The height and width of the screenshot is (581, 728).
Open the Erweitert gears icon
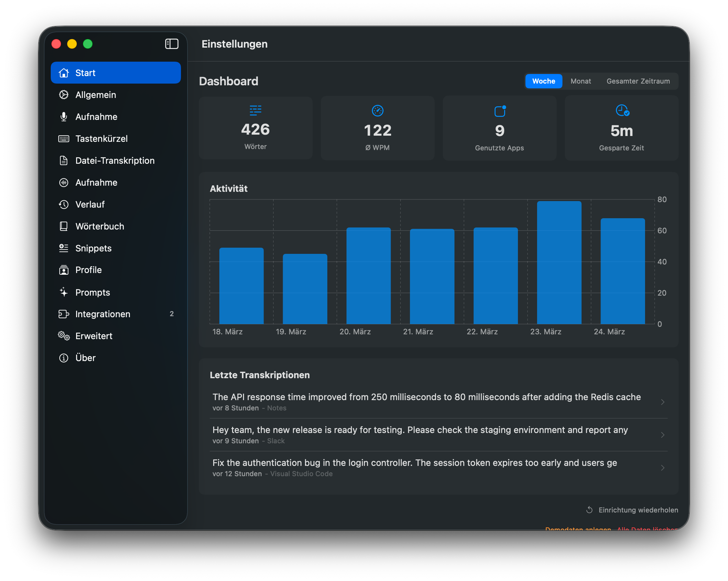tap(64, 336)
